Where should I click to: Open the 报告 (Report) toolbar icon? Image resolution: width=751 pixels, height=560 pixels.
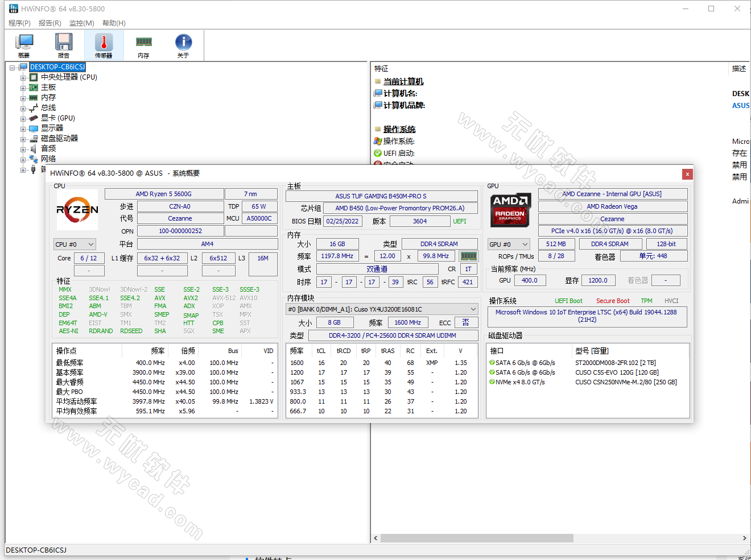click(x=64, y=45)
